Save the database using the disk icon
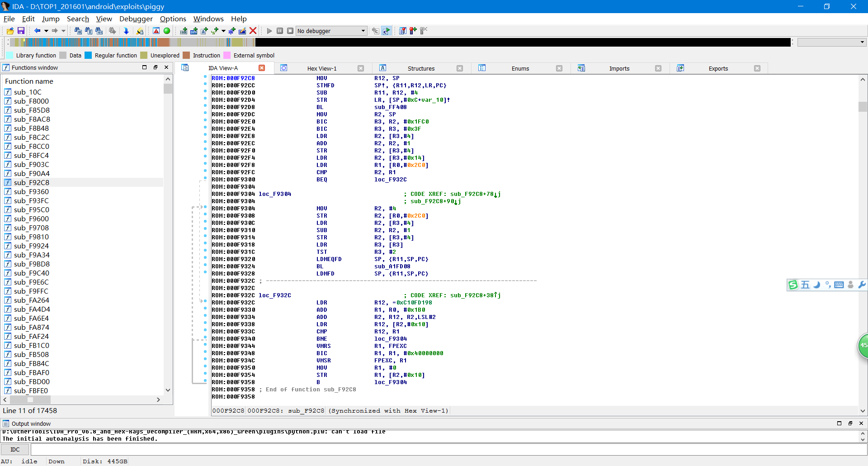The height and width of the screenshot is (466, 868). coord(21,31)
